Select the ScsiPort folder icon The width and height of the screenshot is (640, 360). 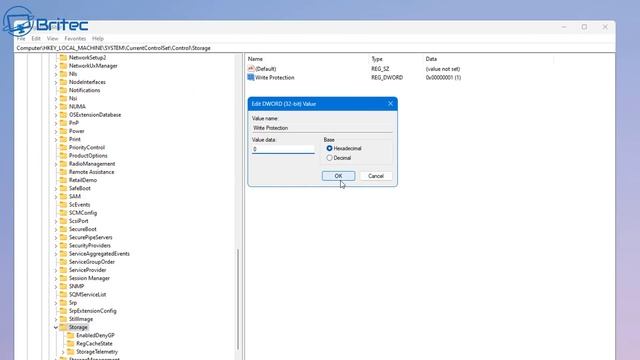(x=63, y=221)
